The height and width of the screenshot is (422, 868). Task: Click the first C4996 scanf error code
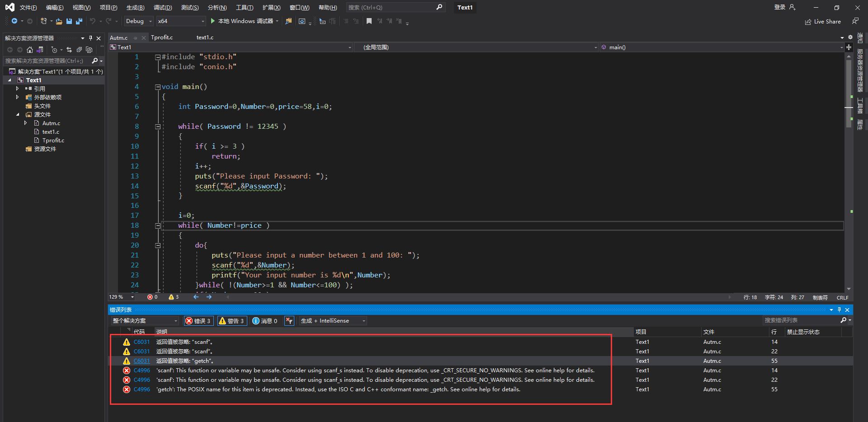click(x=142, y=370)
